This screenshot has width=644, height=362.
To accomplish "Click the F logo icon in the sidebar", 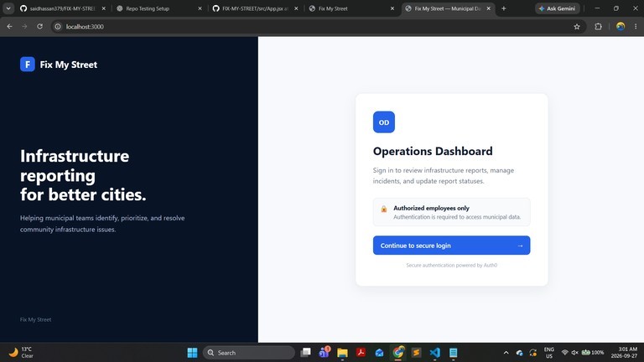I will pos(28,64).
